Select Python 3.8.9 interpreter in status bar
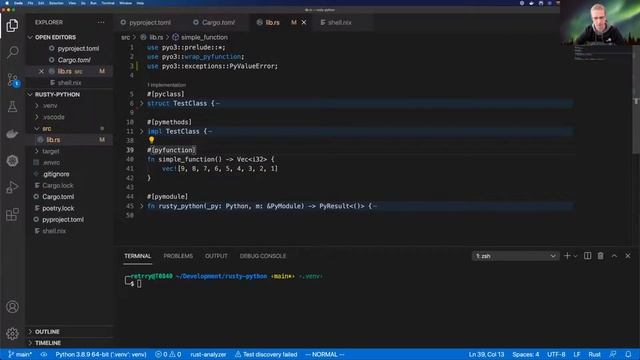The width and height of the screenshot is (640, 360). (x=101, y=354)
